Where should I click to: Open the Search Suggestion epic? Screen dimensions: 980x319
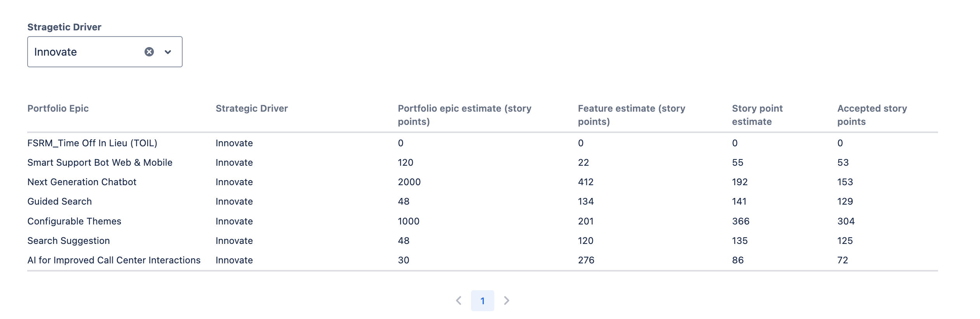click(68, 240)
